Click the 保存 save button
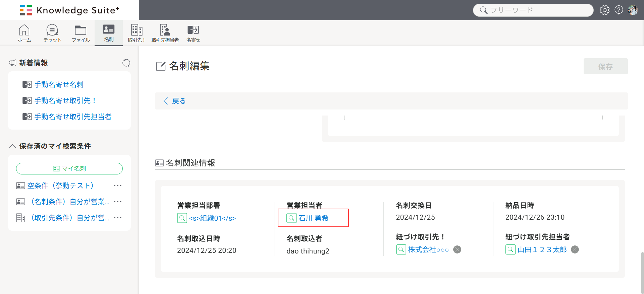This screenshot has height=294, width=644. 605,66
